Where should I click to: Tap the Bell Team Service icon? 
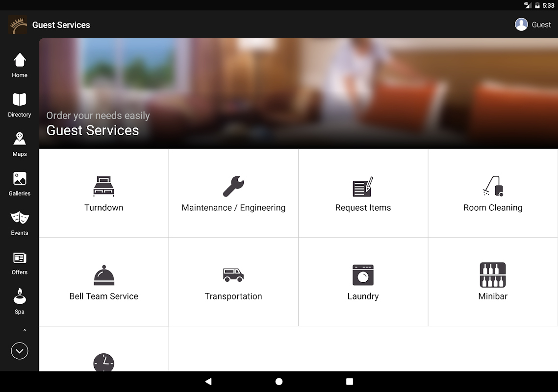coord(104,275)
